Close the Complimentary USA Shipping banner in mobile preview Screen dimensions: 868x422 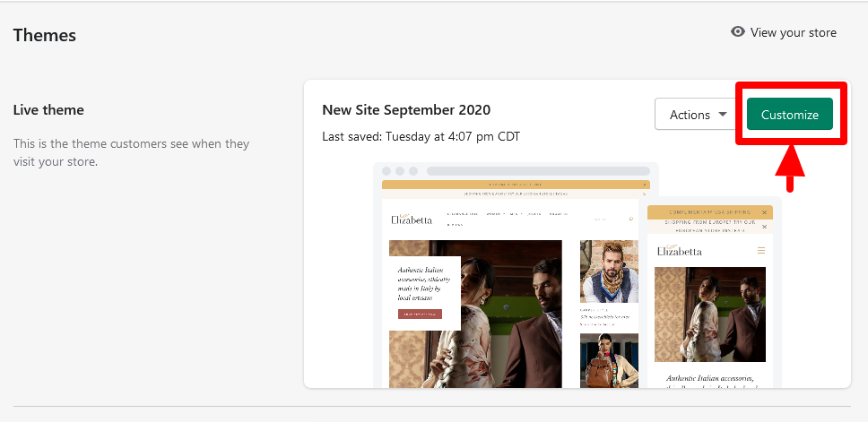[x=764, y=212]
